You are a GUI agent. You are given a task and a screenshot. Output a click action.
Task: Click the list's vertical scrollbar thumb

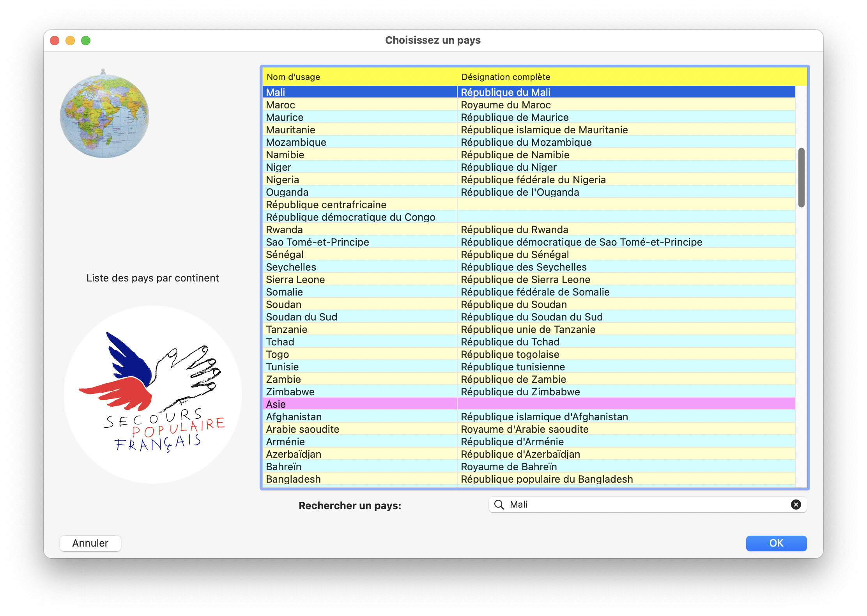[x=801, y=177]
